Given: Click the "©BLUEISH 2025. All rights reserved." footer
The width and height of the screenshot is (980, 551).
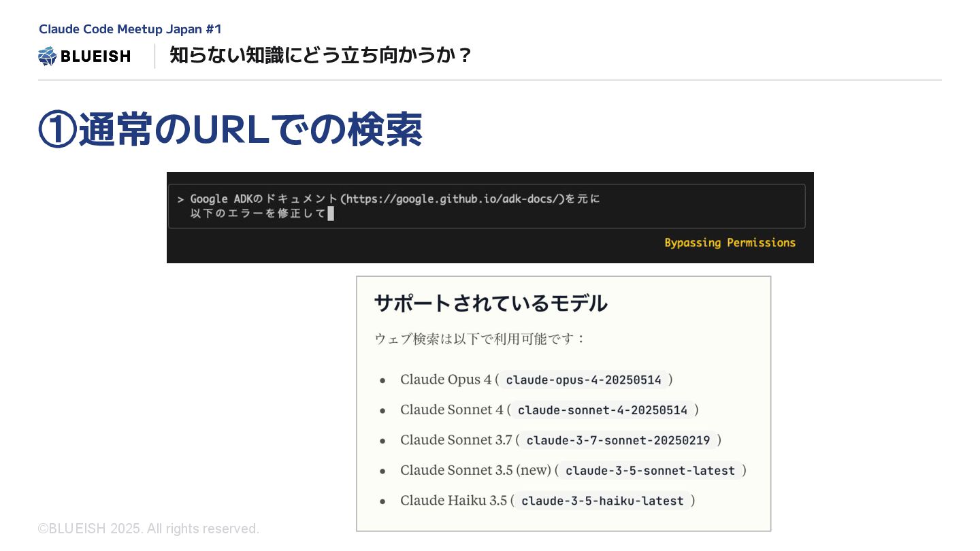Looking at the screenshot, I should pos(149,529).
